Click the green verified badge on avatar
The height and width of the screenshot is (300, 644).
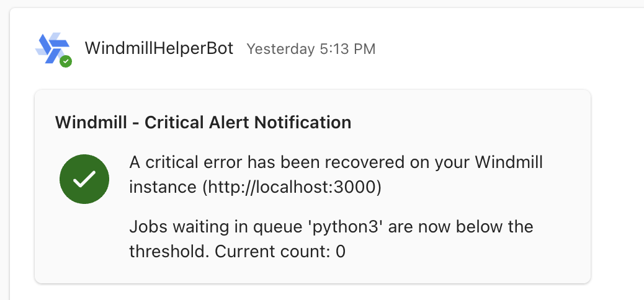[x=66, y=61]
